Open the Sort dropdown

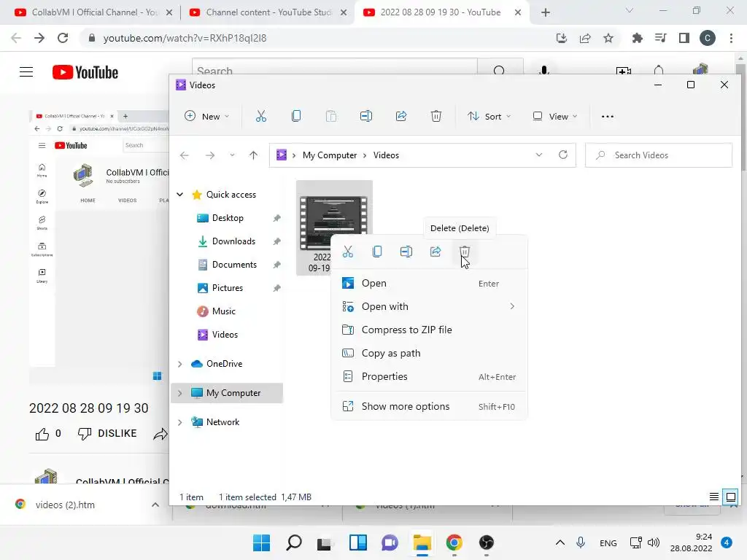[x=489, y=116]
